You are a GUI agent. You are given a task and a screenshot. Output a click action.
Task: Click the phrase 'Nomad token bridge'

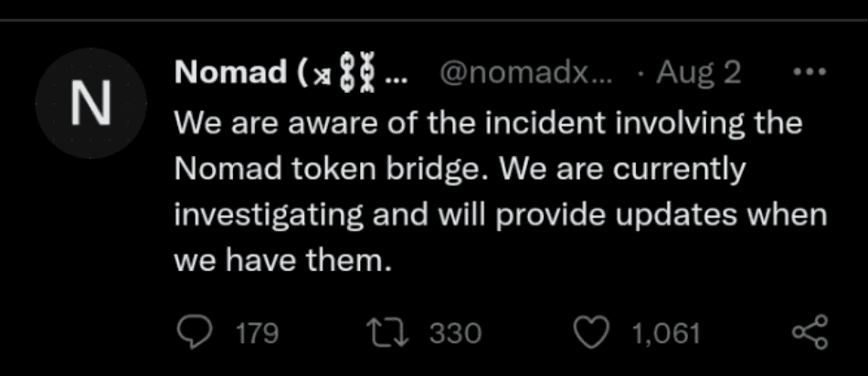(326, 170)
